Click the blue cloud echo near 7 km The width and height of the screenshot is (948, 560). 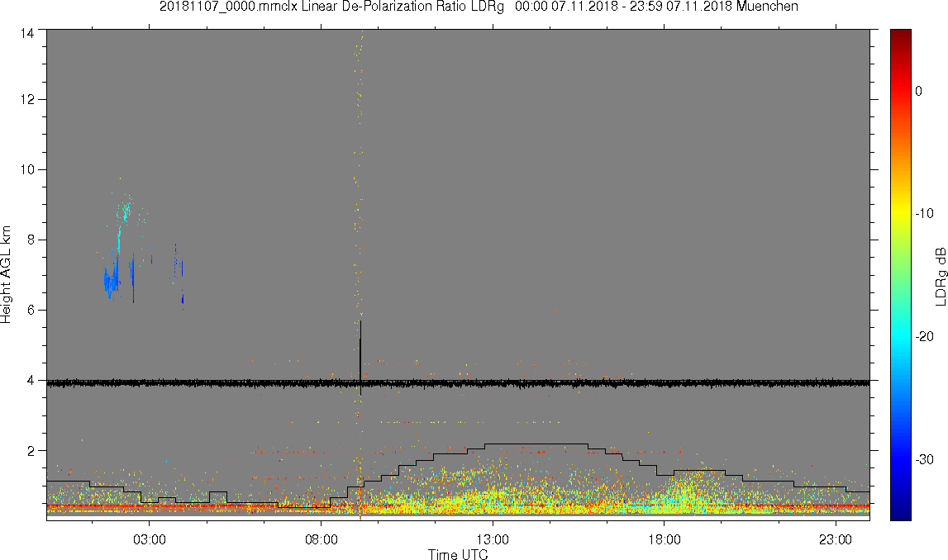(x=111, y=282)
